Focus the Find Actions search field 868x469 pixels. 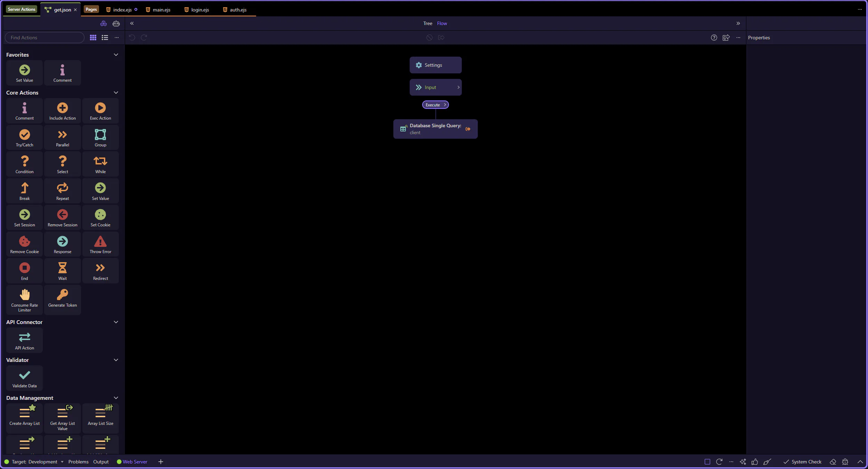(x=44, y=38)
